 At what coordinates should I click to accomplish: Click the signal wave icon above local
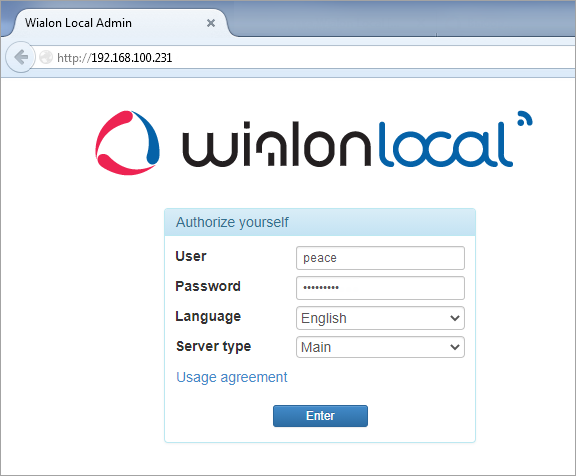click(525, 118)
